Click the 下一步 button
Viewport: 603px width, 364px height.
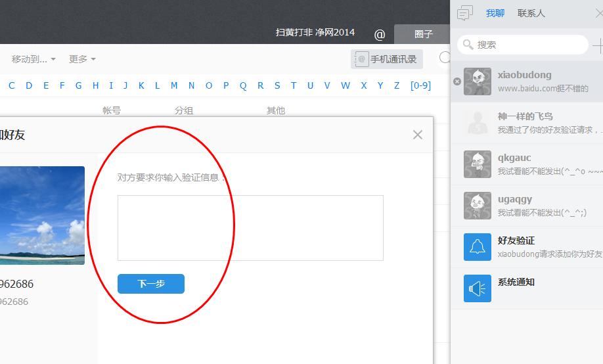point(151,284)
